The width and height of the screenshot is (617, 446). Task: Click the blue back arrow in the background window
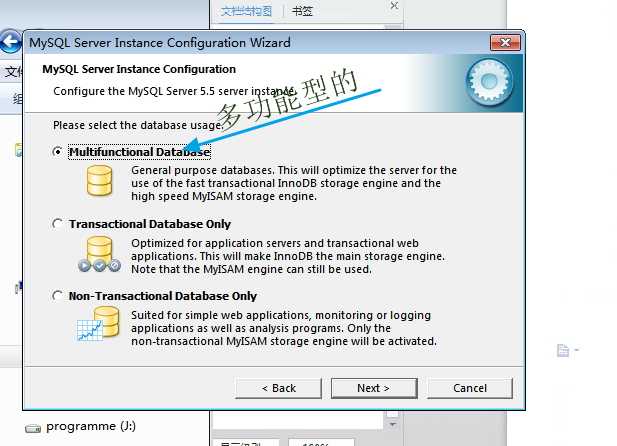[11, 42]
